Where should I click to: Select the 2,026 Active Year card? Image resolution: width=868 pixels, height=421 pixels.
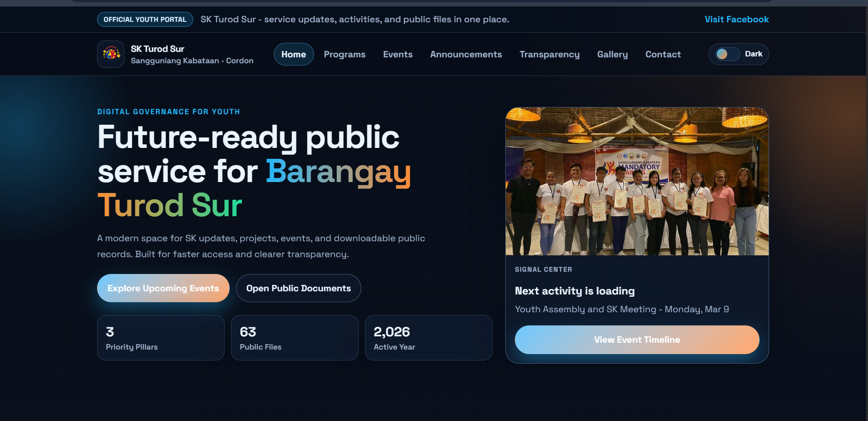point(429,338)
